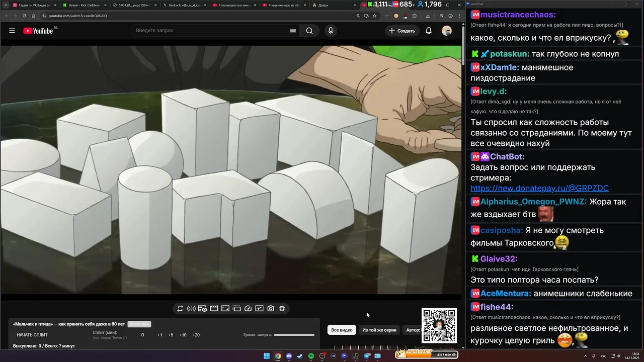Open Chrome extensions puzzle icon
644x362 pixels.
pyautogui.click(x=415, y=16)
